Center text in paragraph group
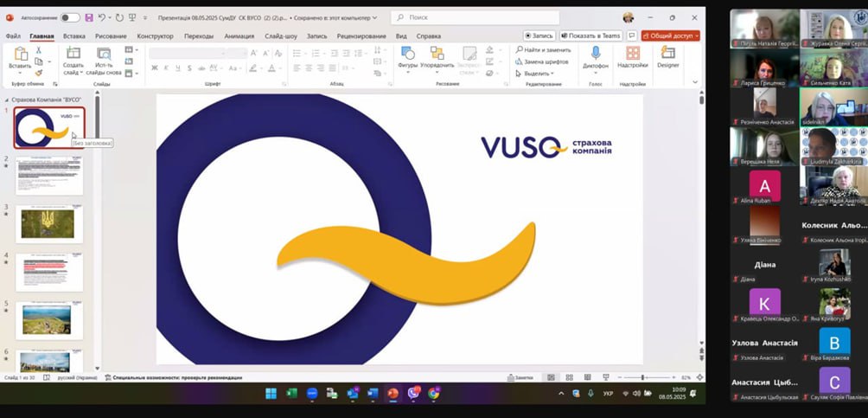 pos(309,68)
